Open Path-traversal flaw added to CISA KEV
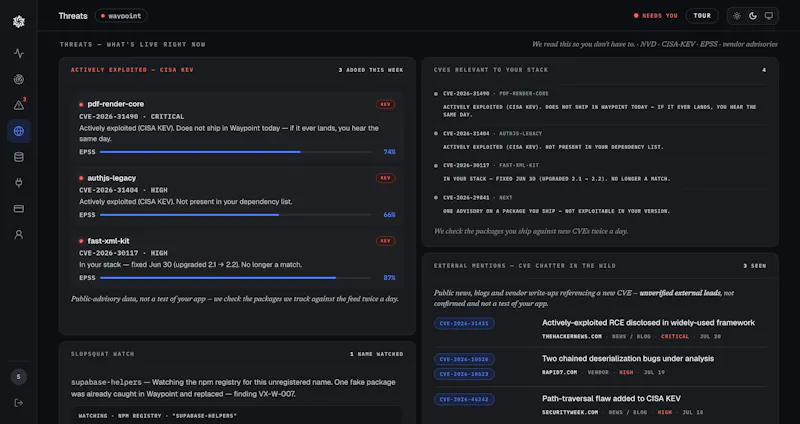Image resolution: width=800 pixels, height=424 pixels. 611,398
